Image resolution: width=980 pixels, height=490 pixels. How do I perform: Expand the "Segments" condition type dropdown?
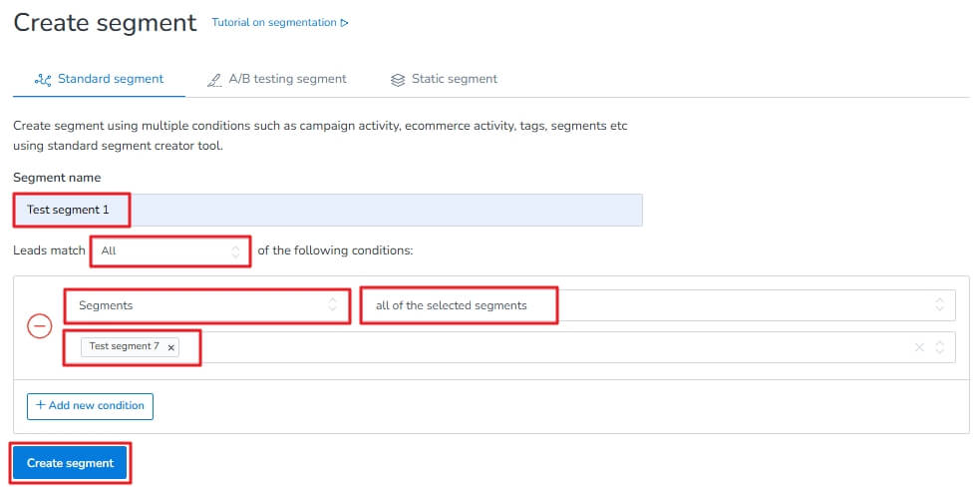click(207, 305)
